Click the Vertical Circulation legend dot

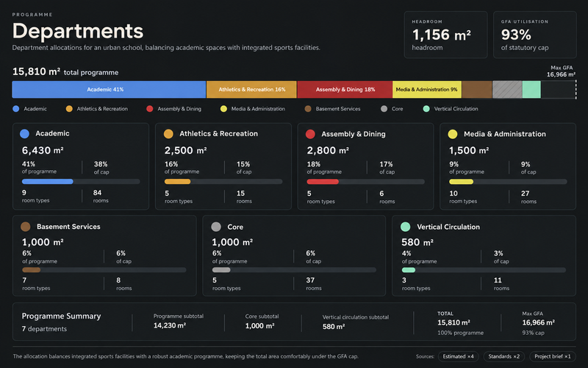click(x=426, y=109)
